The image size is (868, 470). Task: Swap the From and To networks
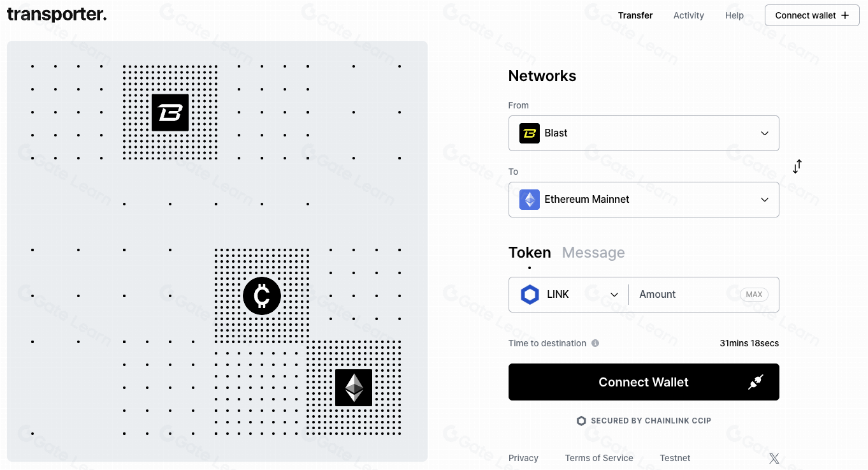pyautogui.click(x=797, y=166)
